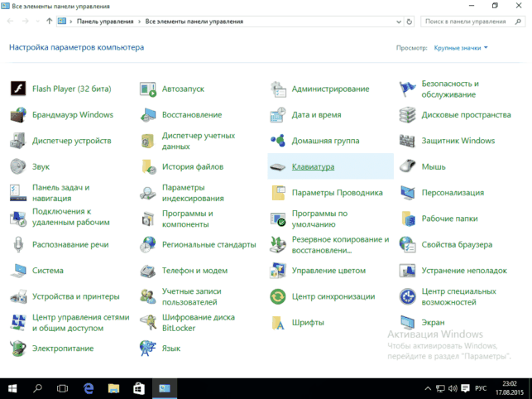Expand the address bar history dropdown arrow

[x=399, y=22]
